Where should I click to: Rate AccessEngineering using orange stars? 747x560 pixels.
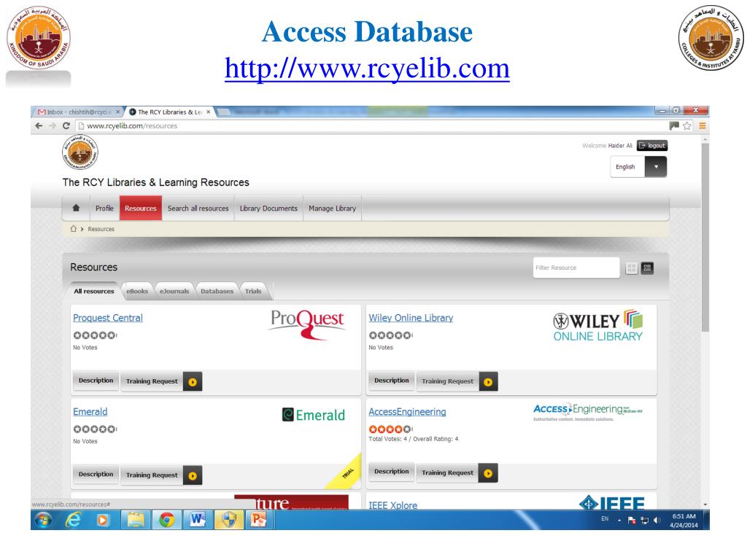point(390,429)
